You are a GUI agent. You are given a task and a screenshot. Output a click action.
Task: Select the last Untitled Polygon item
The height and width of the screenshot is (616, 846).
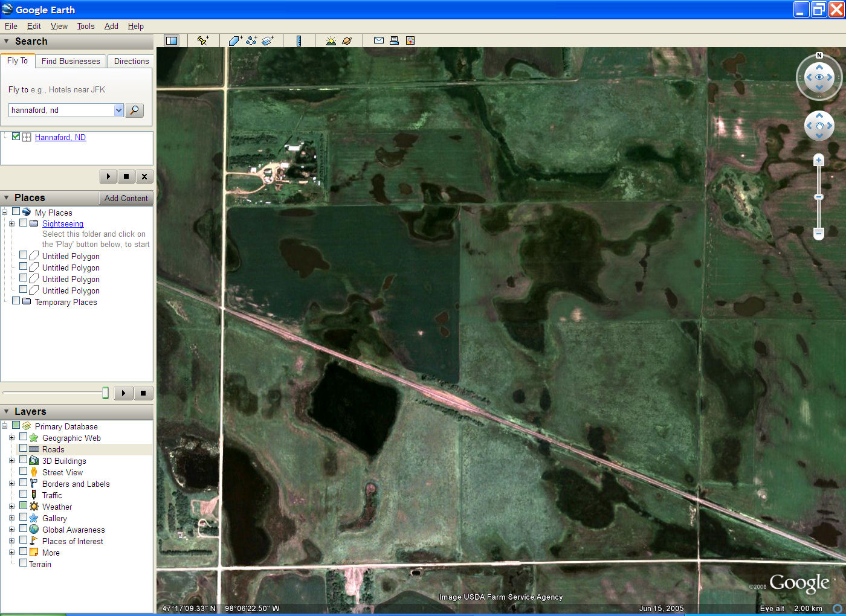[71, 291]
